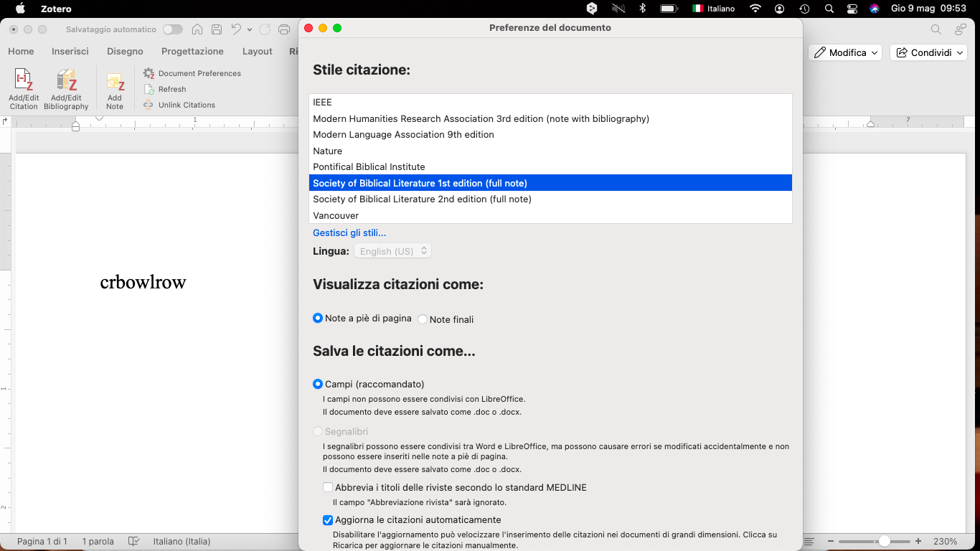980x551 pixels.
Task: Click the redo icon in Word title bar
Action: 265,29
